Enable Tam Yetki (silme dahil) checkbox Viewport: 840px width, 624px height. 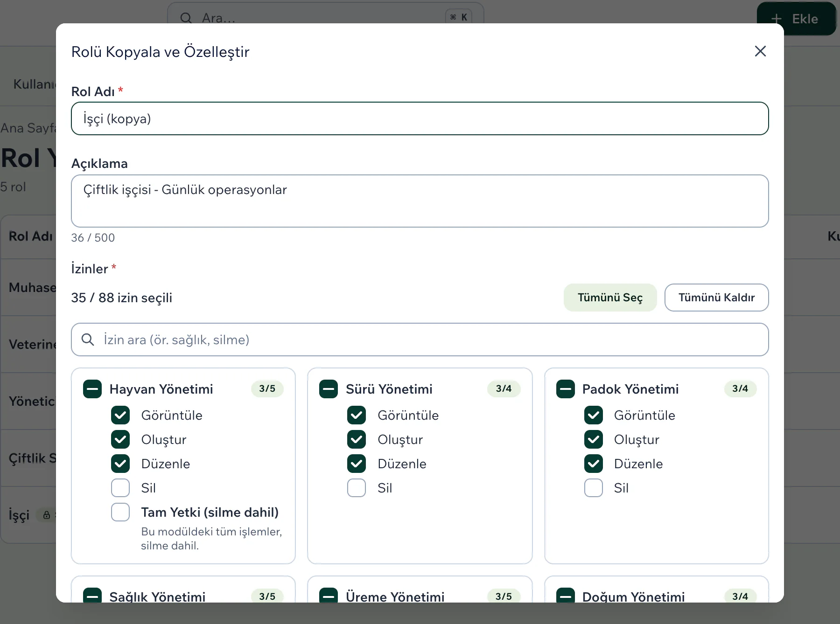120,512
